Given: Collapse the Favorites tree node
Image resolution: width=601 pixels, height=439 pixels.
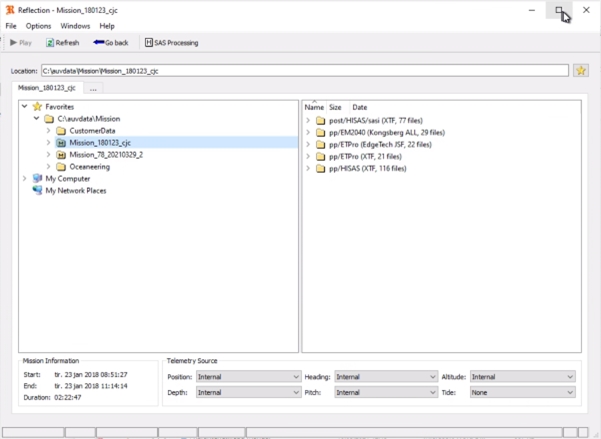Looking at the screenshot, I should tap(25, 106).
